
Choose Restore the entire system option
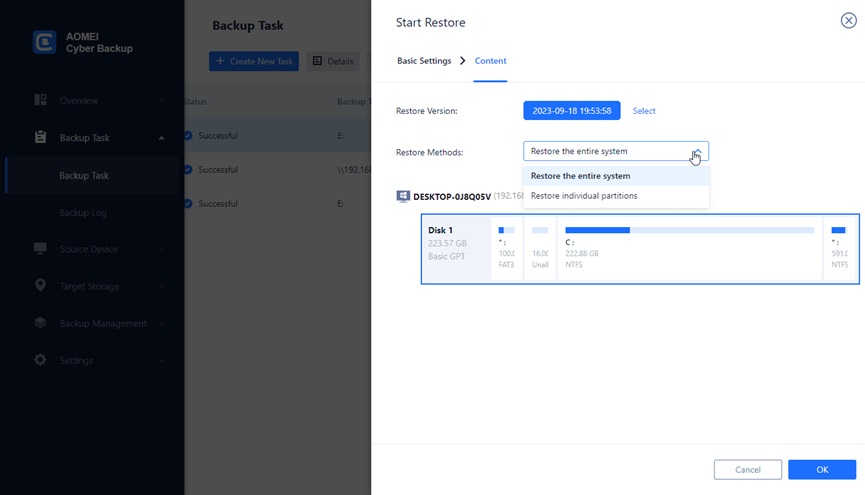[x=580, y=176]
